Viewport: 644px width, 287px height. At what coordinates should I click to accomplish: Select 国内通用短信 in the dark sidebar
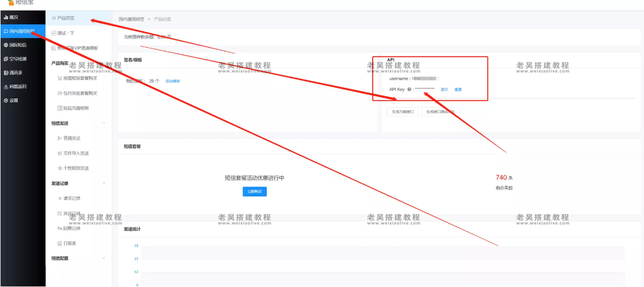click(x=23, y=31)
